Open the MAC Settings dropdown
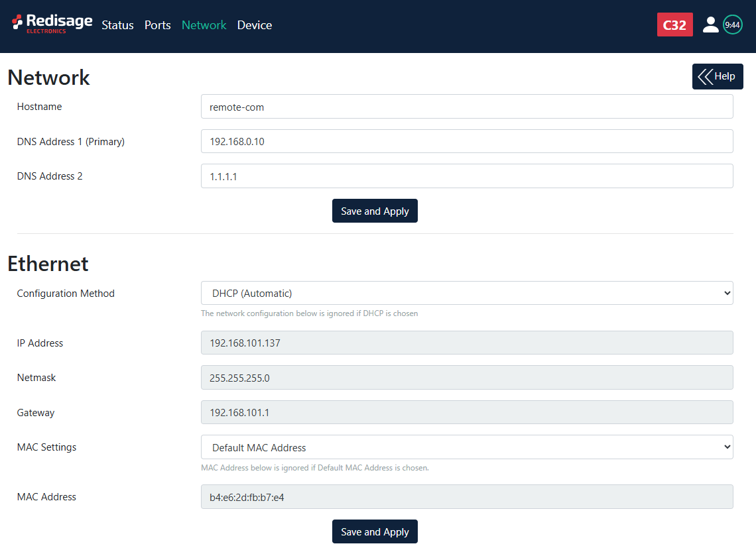756x552 pixels. click(467, 447)
